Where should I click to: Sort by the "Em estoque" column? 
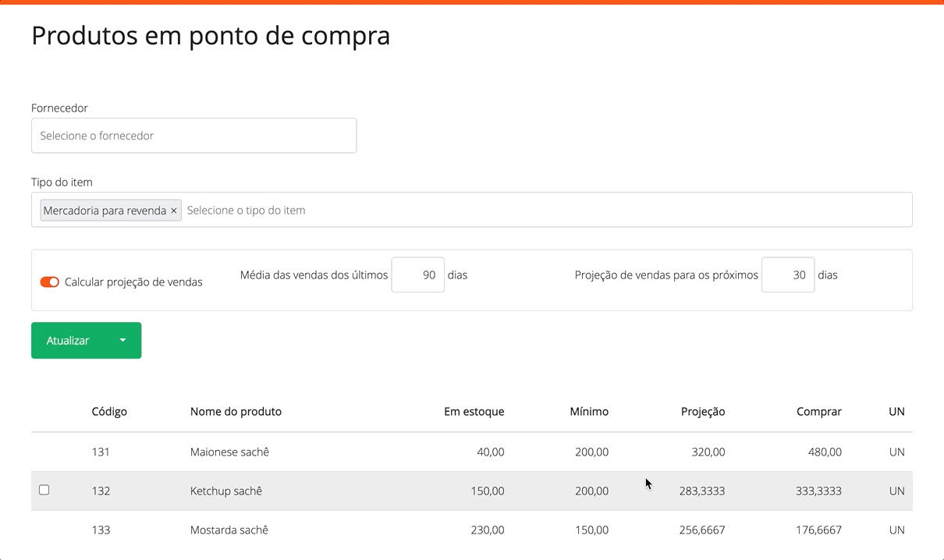[x=474, y=411]
